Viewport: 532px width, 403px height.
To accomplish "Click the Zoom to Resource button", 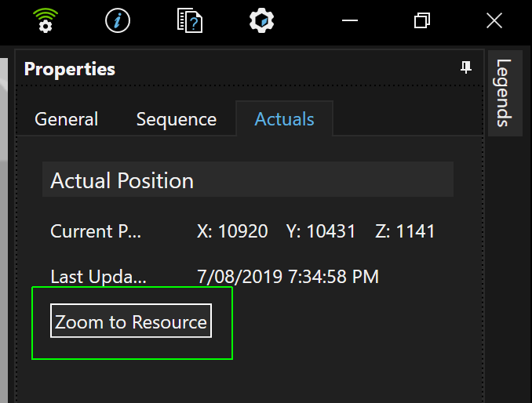I will coord(131,321).
